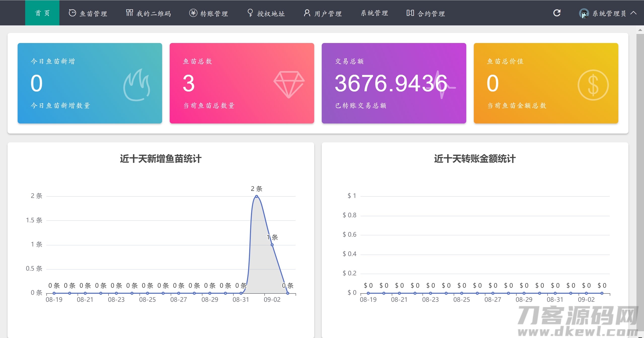Select the 首页 tab
The image size is (644, 338).
click(x=42, y=13)
